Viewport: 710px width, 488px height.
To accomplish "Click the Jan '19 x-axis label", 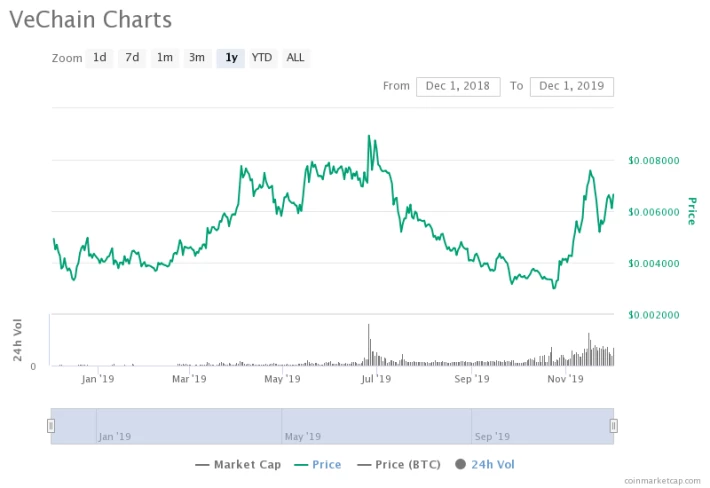I will [98, 379].
